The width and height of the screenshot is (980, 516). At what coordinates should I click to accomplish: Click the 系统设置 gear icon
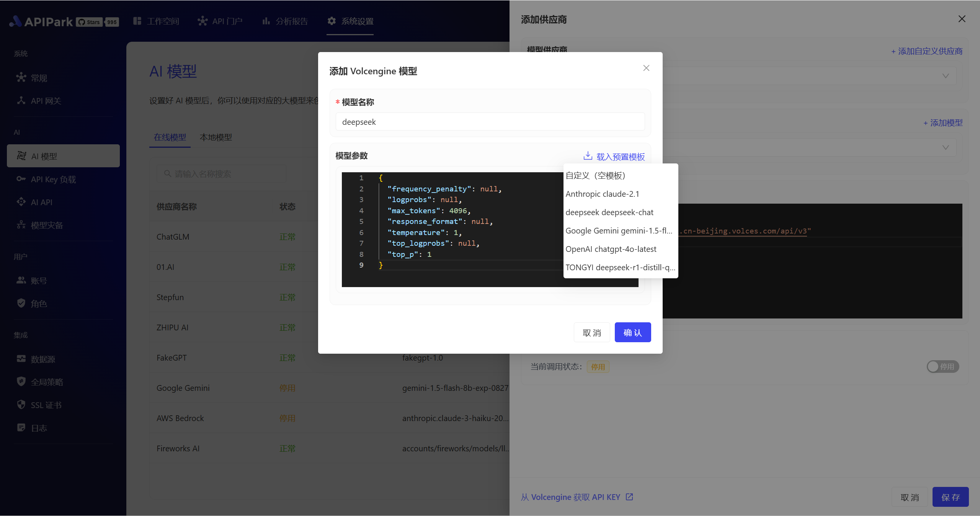pos(332,21)
